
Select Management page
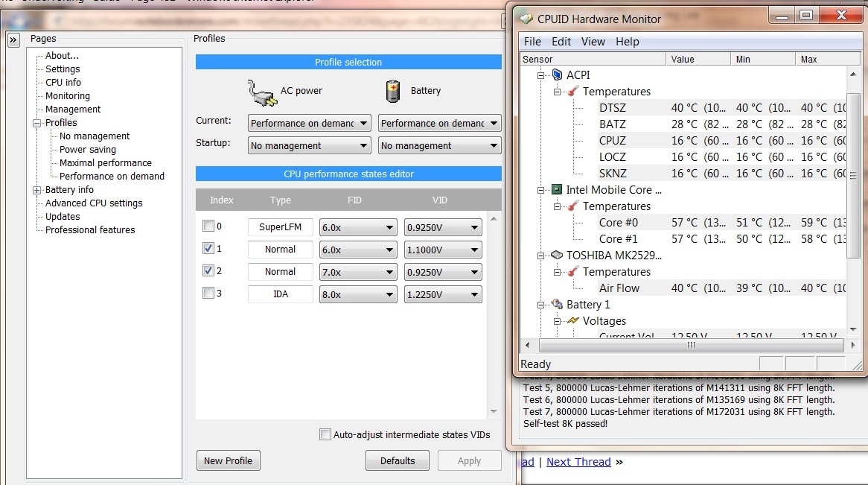(73, 110)
